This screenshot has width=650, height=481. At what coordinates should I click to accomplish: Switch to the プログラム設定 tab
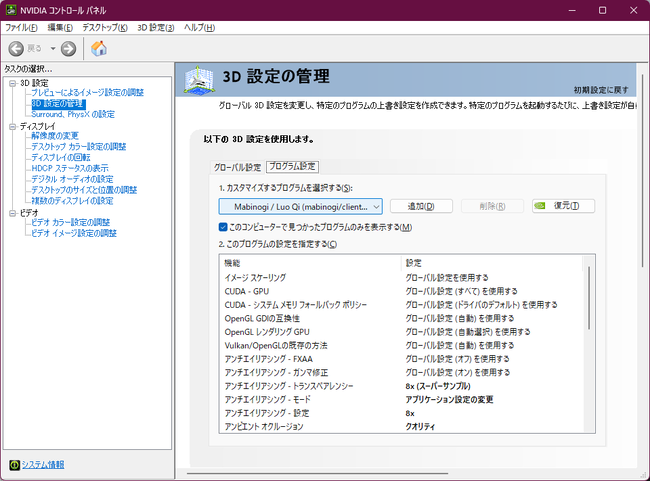coord(292,166)
